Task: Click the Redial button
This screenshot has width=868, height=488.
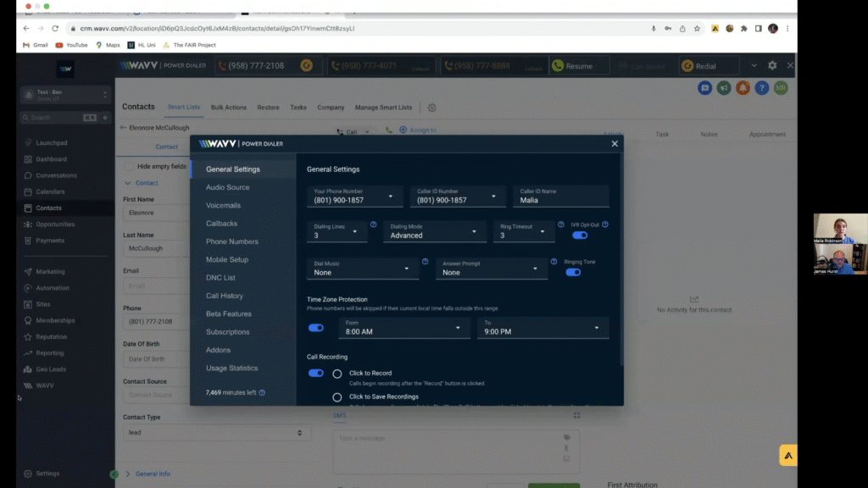Action: (709, 66)
